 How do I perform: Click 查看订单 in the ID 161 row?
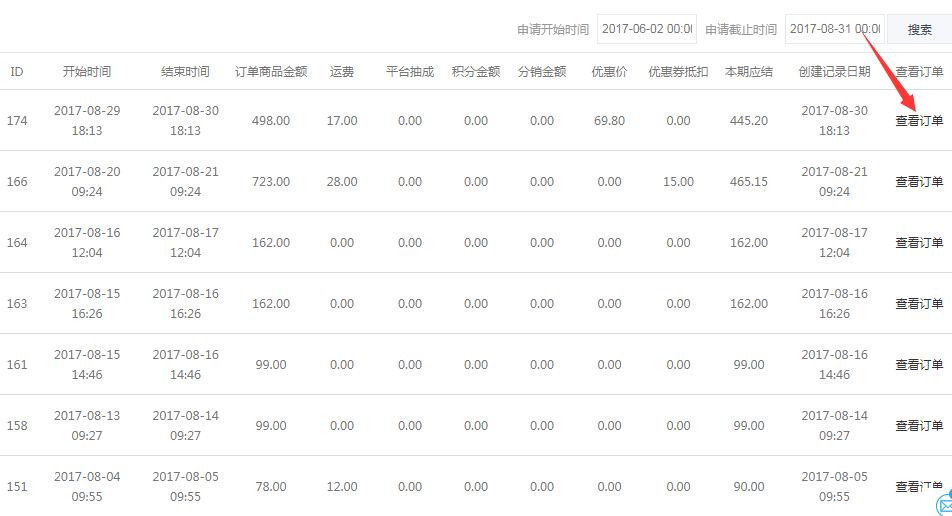click(x=918, y=365)
